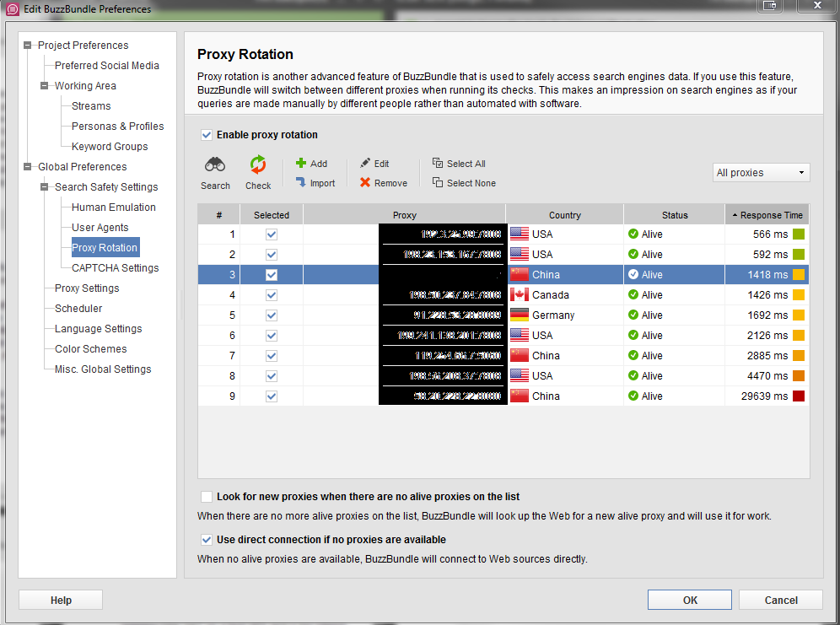This screenshot has height=625, width=840.
Task: Uncheck the Selected box for proxy 2
Action: [272, 255]
